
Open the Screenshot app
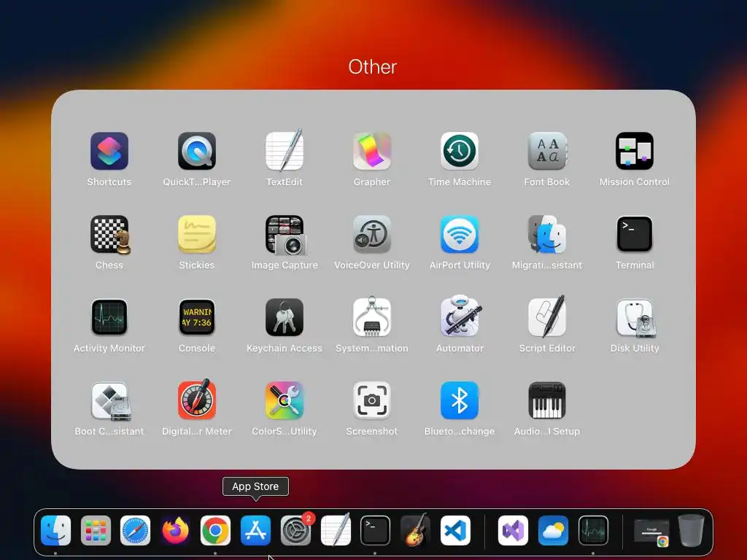tap(372, 401)
